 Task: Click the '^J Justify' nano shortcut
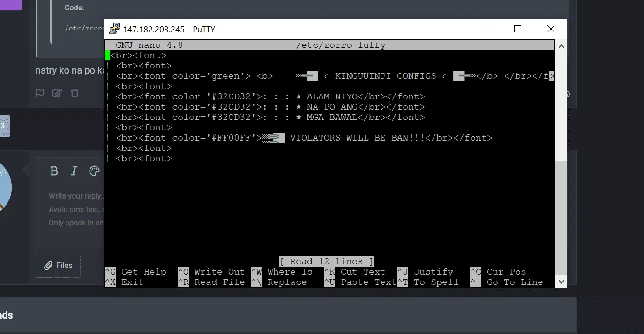click(x=425, y=272)
